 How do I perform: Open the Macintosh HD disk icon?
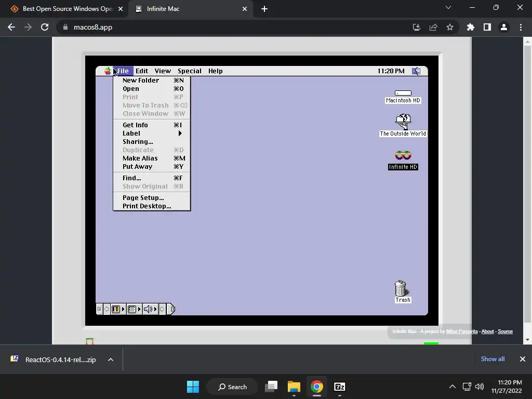tap(403, 93)
